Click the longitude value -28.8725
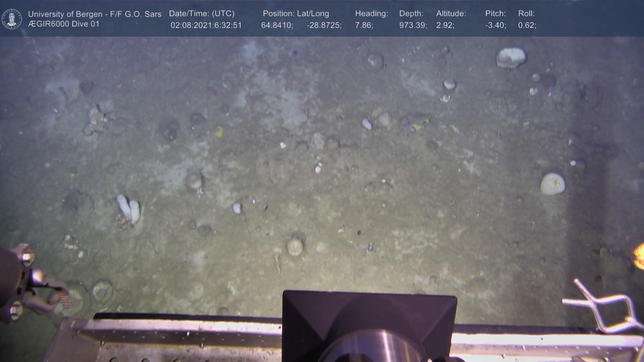 [324, 25]
